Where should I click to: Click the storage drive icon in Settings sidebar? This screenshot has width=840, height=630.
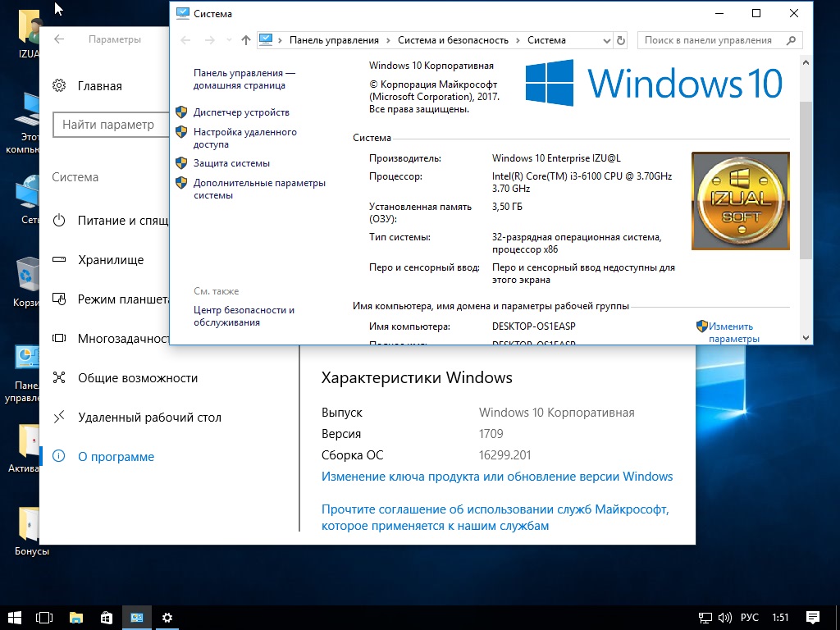[59, 259]
